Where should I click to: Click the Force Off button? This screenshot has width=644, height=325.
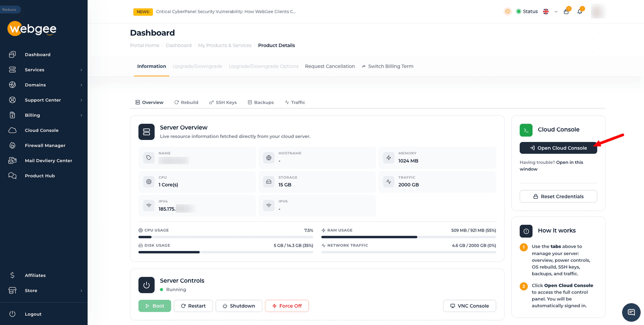tap(287, 306)
